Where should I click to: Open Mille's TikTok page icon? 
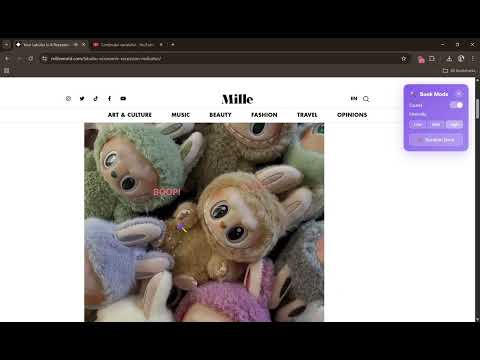click(x=96, y=99)
